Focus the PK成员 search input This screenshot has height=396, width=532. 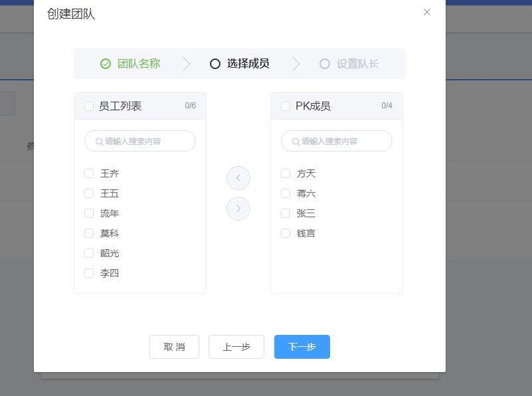pos(337,141)
